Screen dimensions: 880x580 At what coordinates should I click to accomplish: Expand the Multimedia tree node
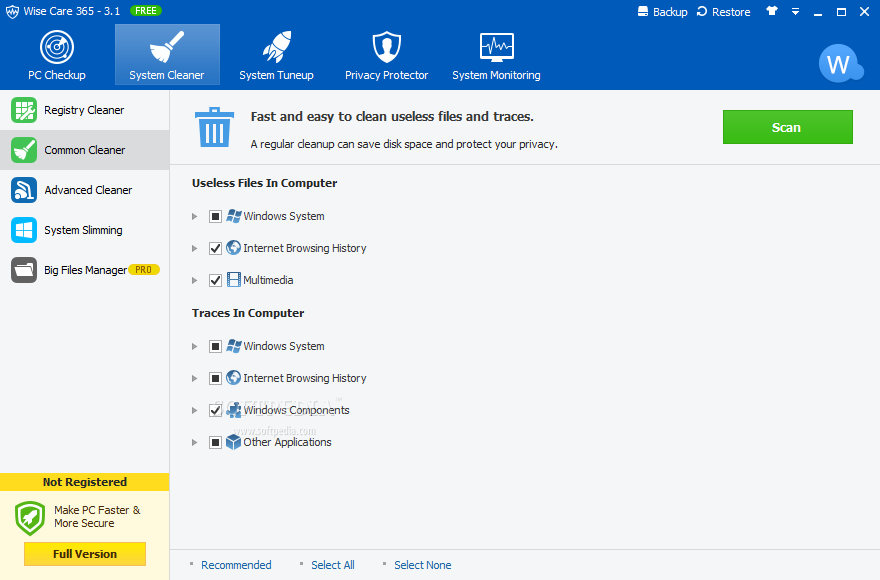[194, 280]
